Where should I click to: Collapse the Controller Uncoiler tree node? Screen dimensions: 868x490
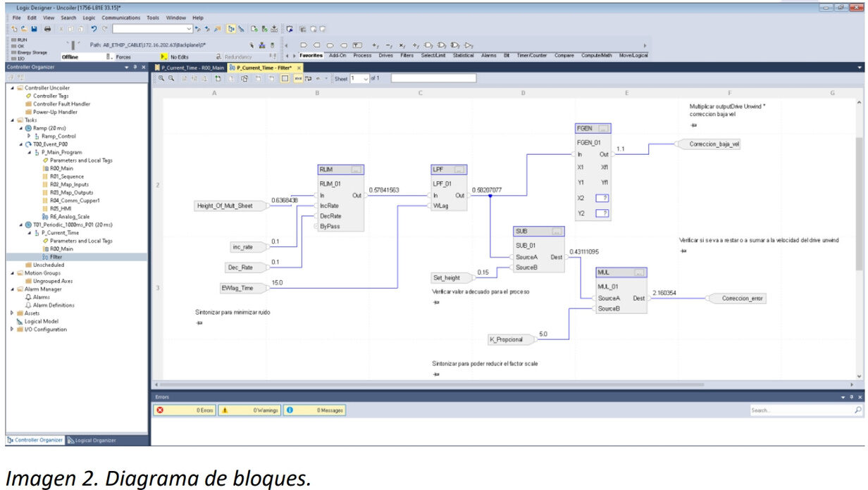click(11, 87)
